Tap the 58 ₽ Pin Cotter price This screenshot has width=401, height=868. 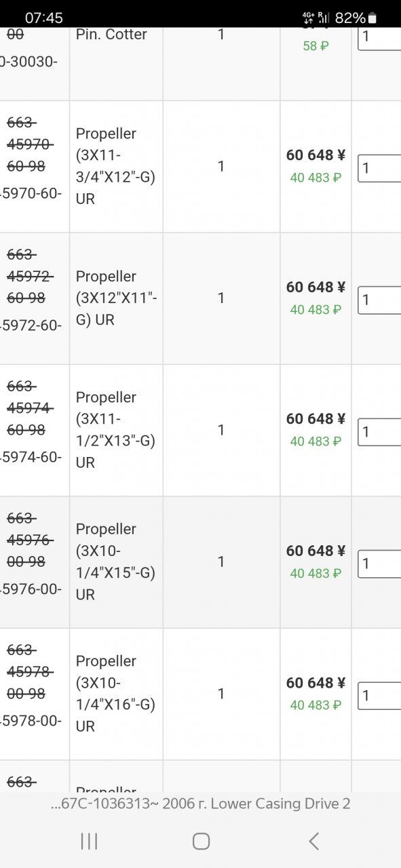click(x=316, y=46)
